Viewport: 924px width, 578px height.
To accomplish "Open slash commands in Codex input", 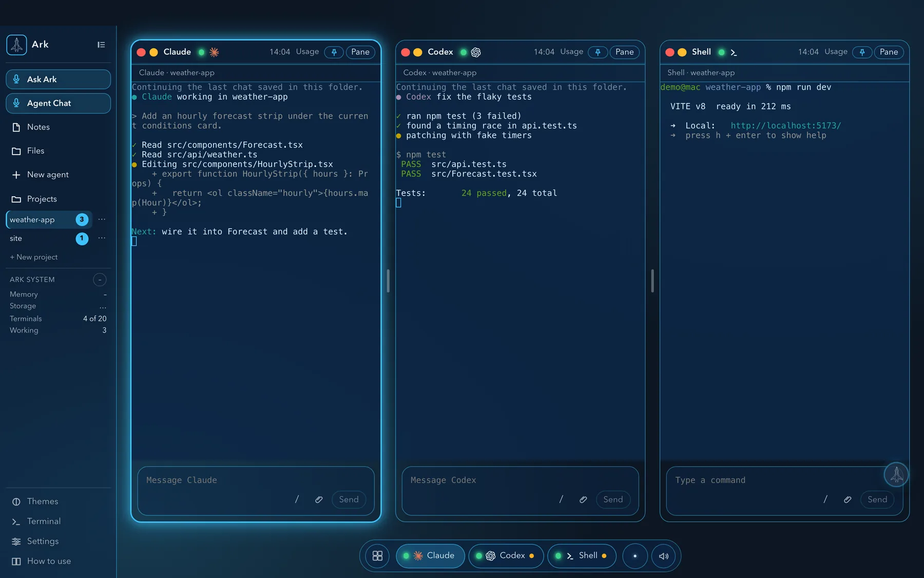I will pos(561,499).
